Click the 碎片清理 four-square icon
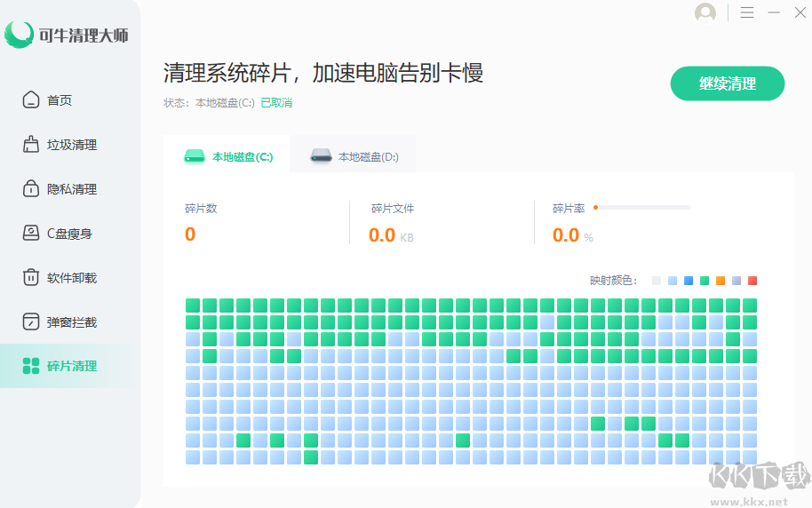812x508 pixels. [x=31, y=366]
